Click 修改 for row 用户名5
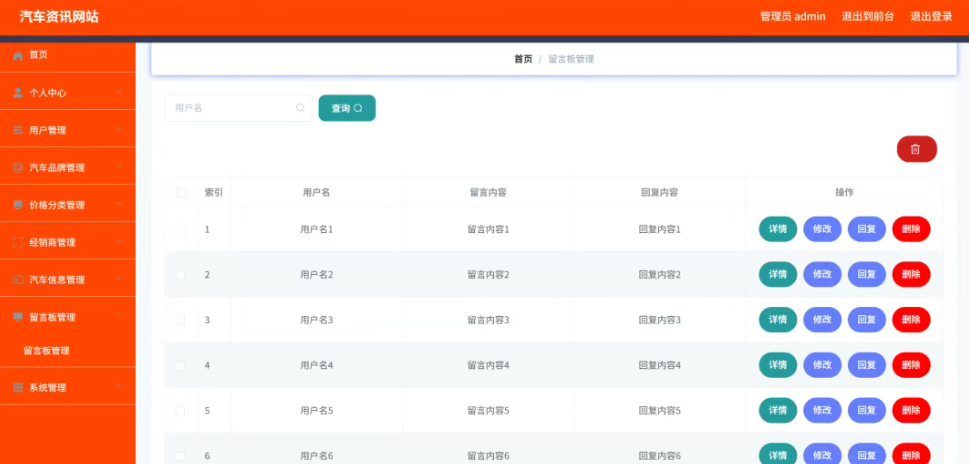The height and width of the screenshot is (464, 969). click(822, 410)
